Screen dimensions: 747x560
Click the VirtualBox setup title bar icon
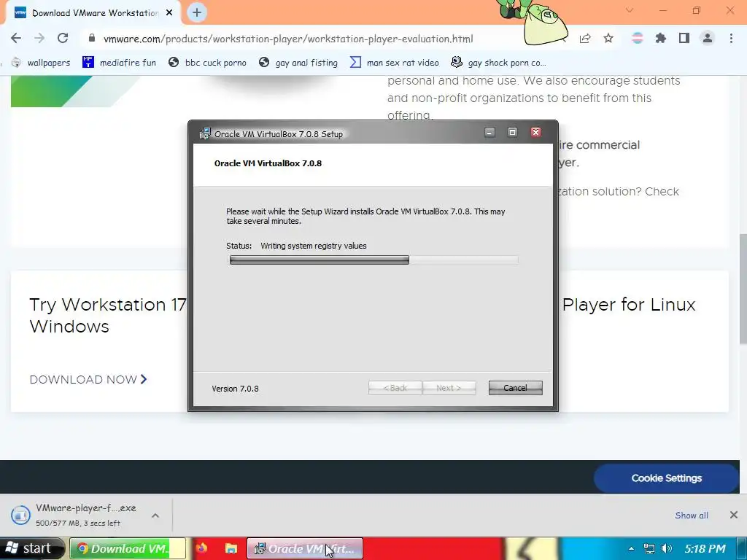[205, 134]
